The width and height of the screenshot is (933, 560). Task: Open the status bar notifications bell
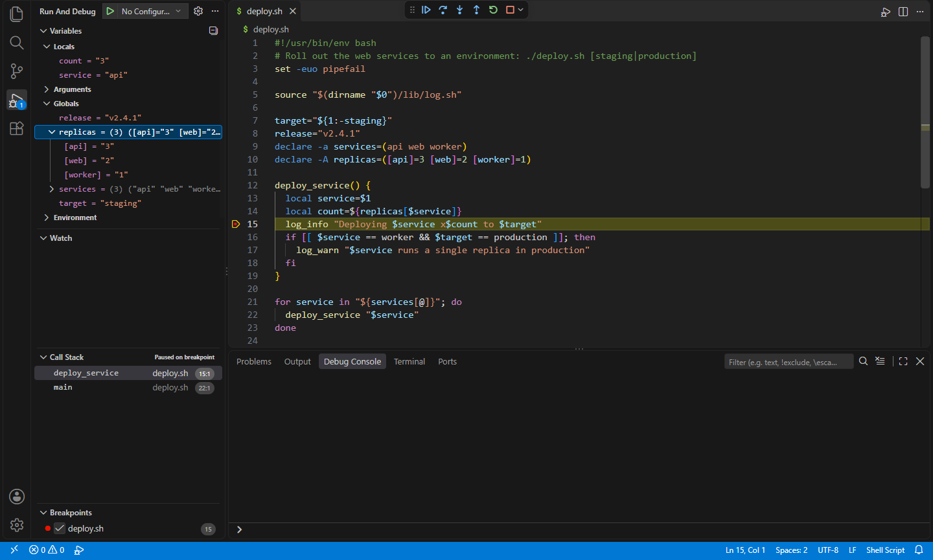[x=919, y=550]
